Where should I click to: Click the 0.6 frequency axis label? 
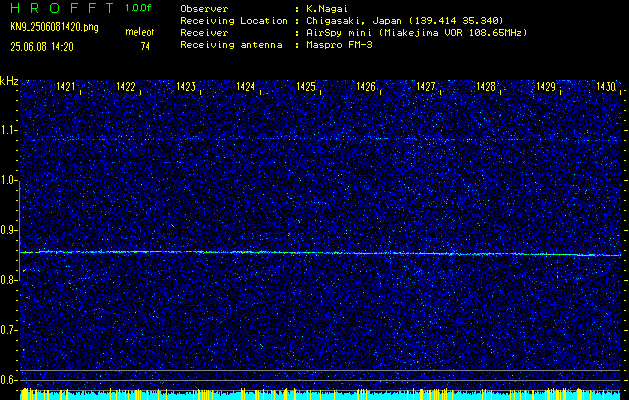[x=8, y=380]
